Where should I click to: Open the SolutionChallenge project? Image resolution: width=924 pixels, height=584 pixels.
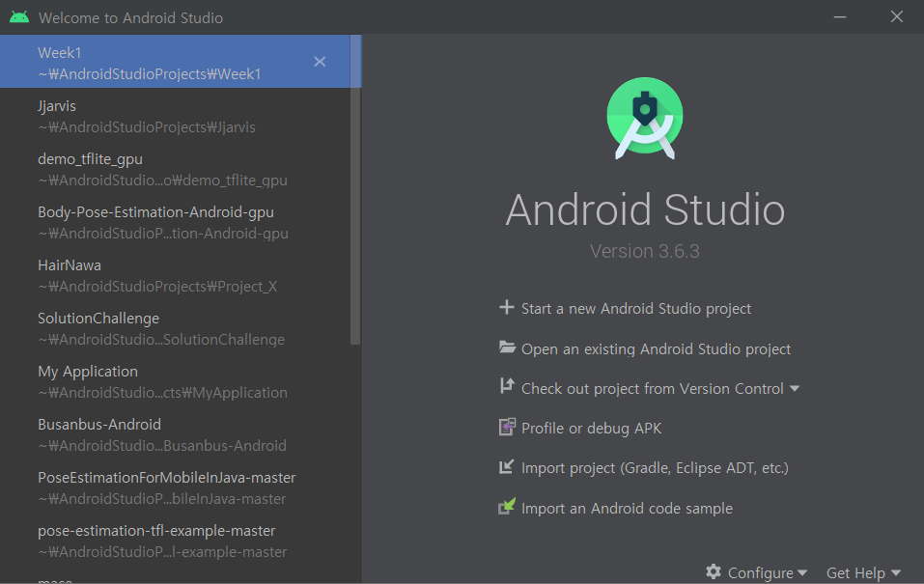pyautogui.click(x=175, y=328)
